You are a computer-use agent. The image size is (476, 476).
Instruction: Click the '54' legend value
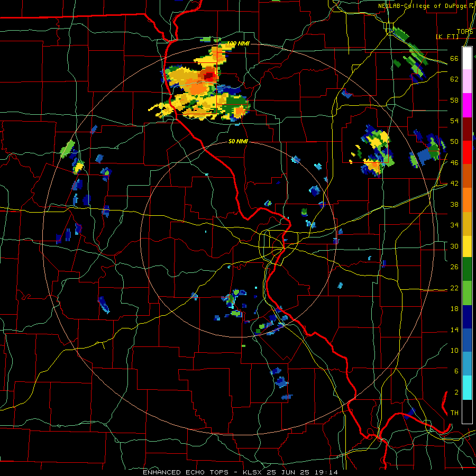point(454,121)
